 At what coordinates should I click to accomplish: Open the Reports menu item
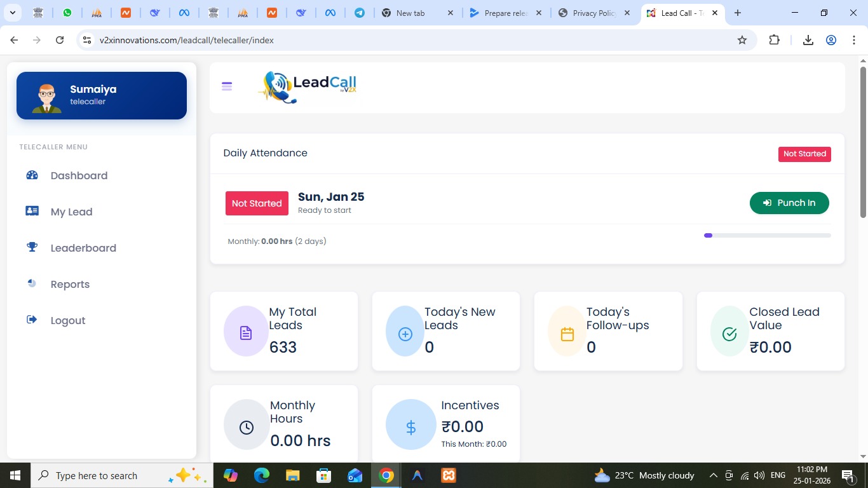[x=70, y=285]
